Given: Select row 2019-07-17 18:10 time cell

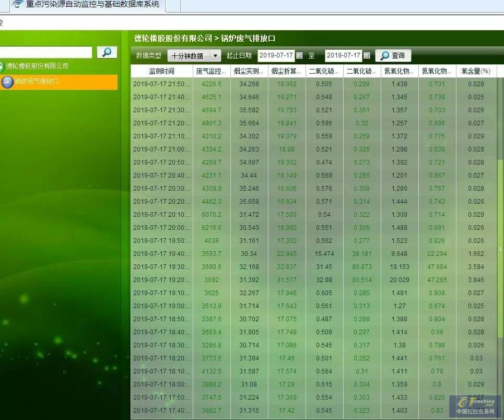Looking at the screenshot, I should [x=162, y=371].
